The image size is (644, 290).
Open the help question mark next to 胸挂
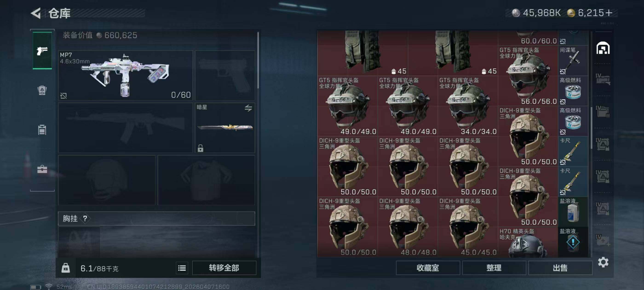85,218
